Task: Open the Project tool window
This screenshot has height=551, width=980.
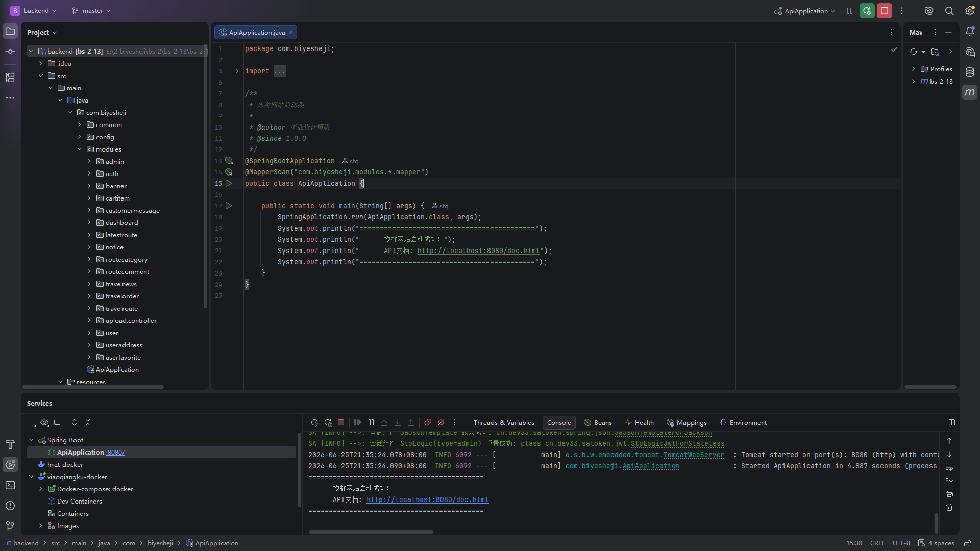Action: point(10,32)
